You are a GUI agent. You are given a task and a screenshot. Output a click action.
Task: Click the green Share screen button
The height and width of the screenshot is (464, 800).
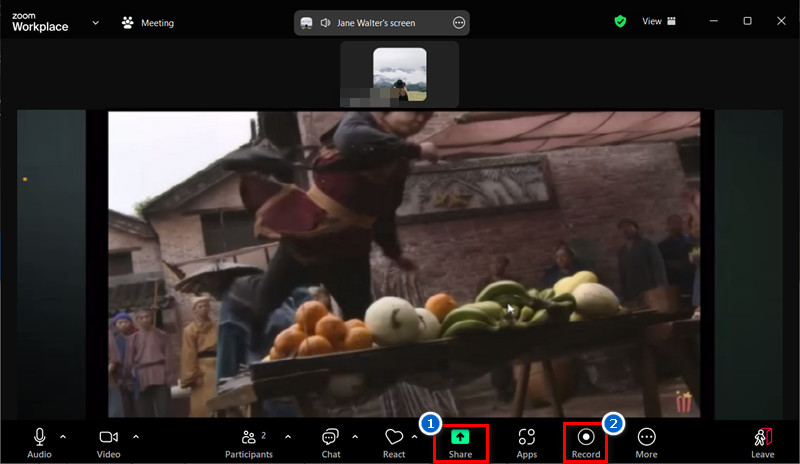[460, 443]
